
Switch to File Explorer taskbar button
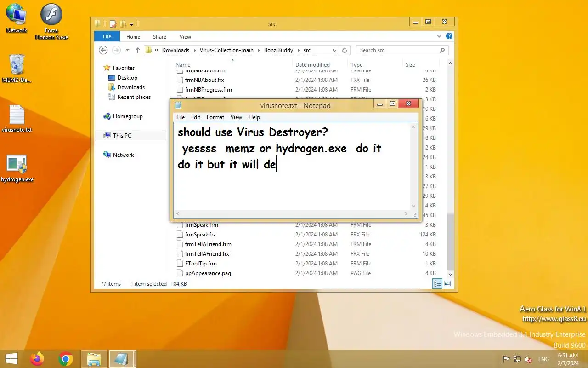coord(94,359)
